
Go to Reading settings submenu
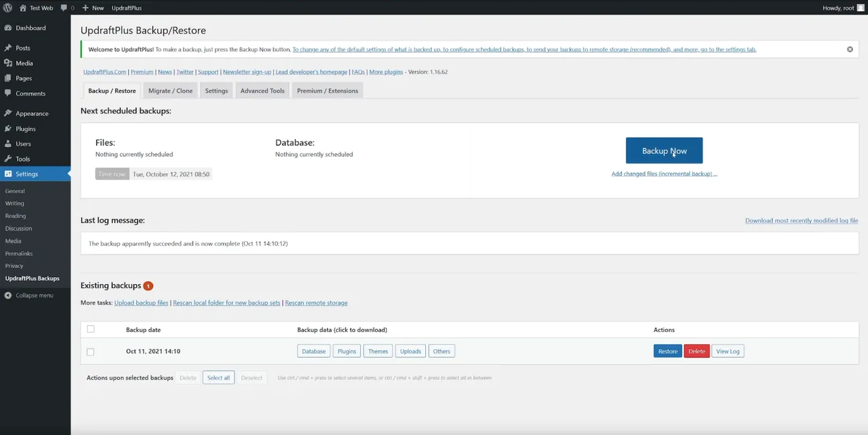16,216
